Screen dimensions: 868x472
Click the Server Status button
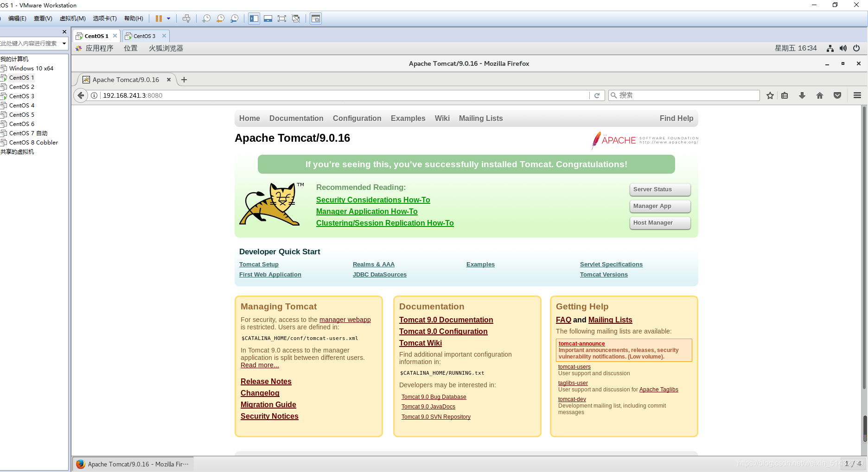(x=660, y=189)
